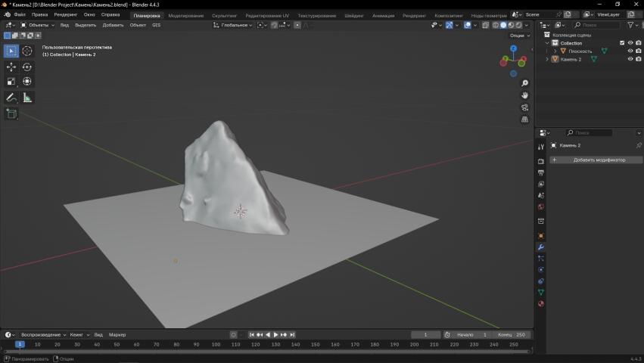The width and height of the screenshot is (644, 363).
Task: Toggle the Collection exclude checkbox in outliner
Action: click(x=622, y=43)
